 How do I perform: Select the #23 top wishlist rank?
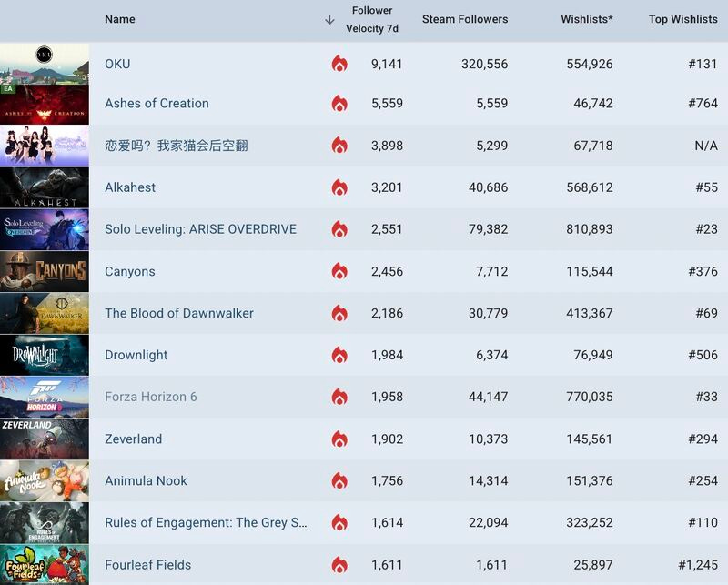click(707, 229)
